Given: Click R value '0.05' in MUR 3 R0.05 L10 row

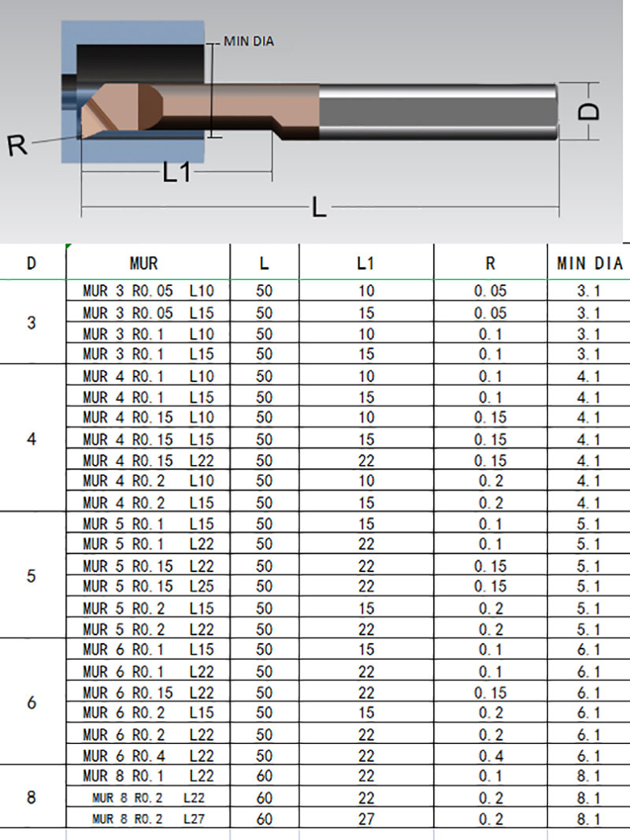Looking at the screenshot, I should pyautogui.click(x=491, y=291).
